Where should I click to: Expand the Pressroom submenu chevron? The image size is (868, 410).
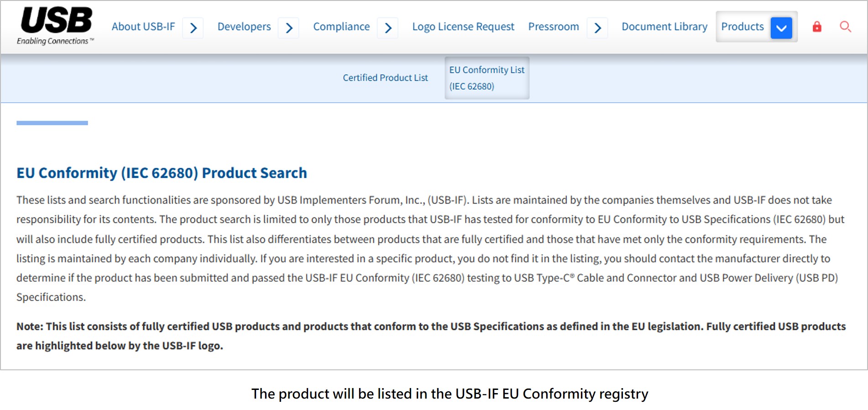click(x=597, y=28)
